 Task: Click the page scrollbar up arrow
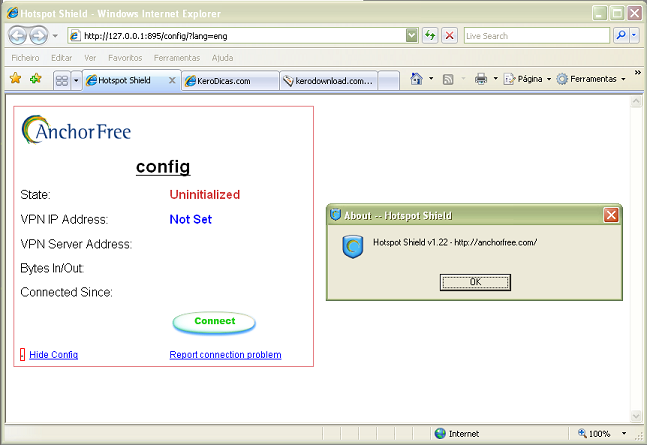point(636,101)
